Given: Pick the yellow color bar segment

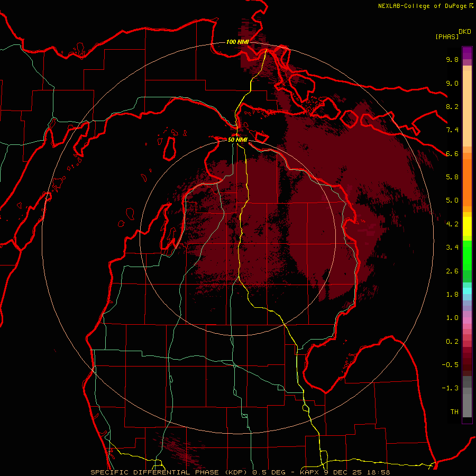Looking at the screenshot, I should [x=467, y=226].
